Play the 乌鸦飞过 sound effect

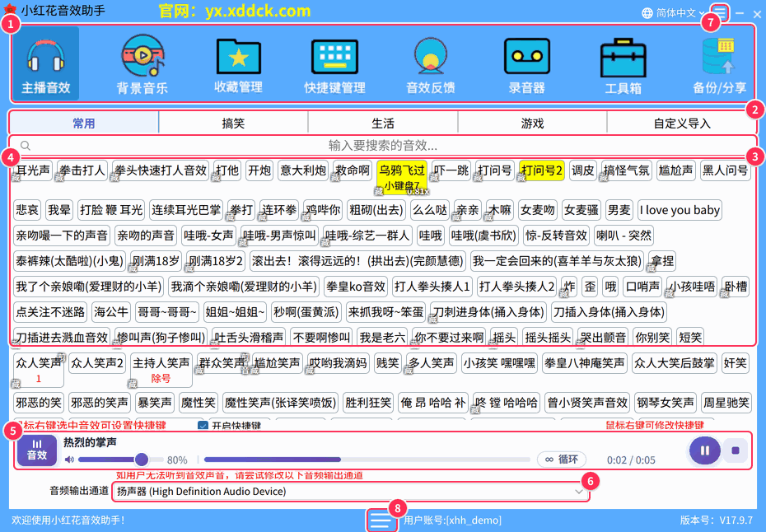[x=402, y=176]
